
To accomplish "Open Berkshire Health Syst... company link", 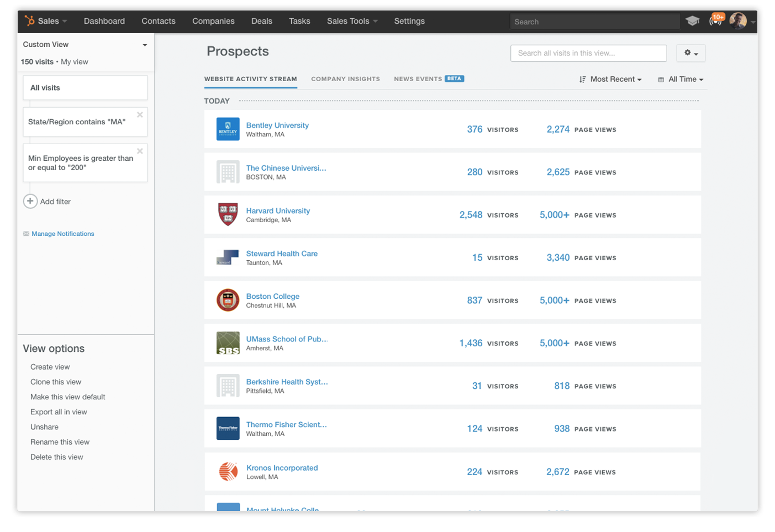I will 287,382.
